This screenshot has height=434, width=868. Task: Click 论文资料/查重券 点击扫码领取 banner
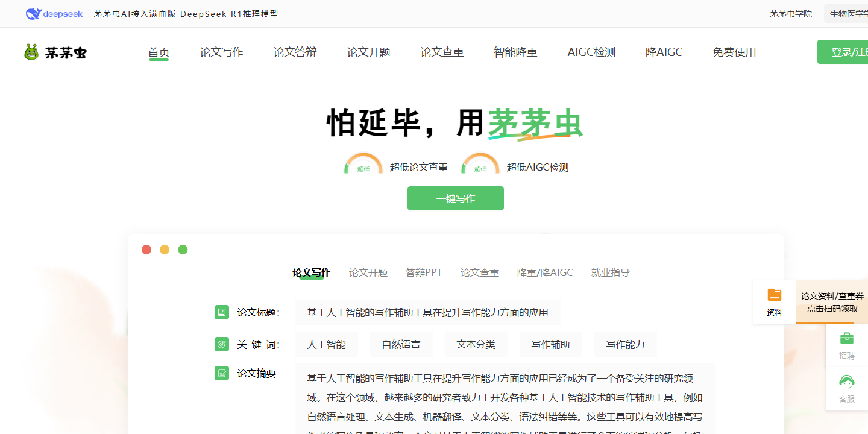pos(832,302)
